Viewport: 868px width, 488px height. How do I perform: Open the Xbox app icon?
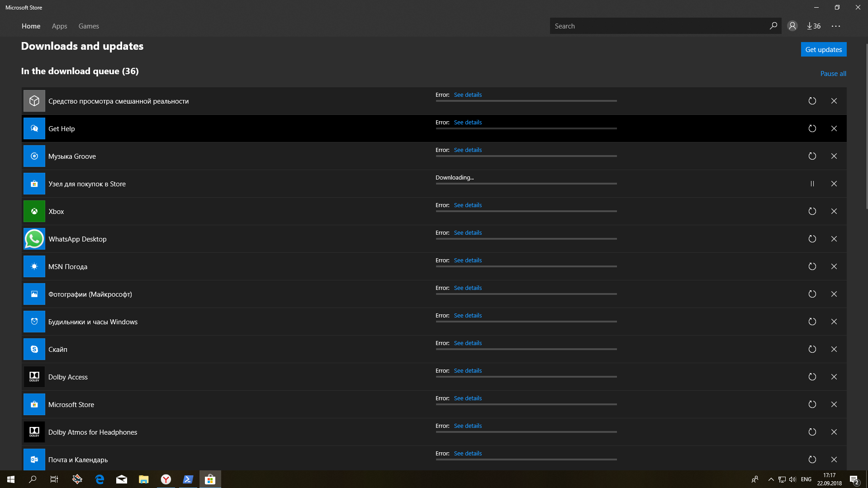pos(34,211)
